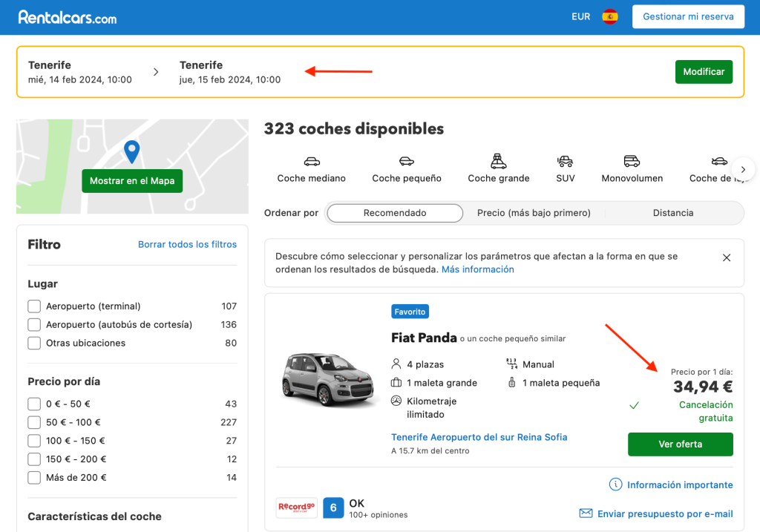760x532 pixels.
Task: Check the Más de 200 € price filter
Action: coord(34,478)
